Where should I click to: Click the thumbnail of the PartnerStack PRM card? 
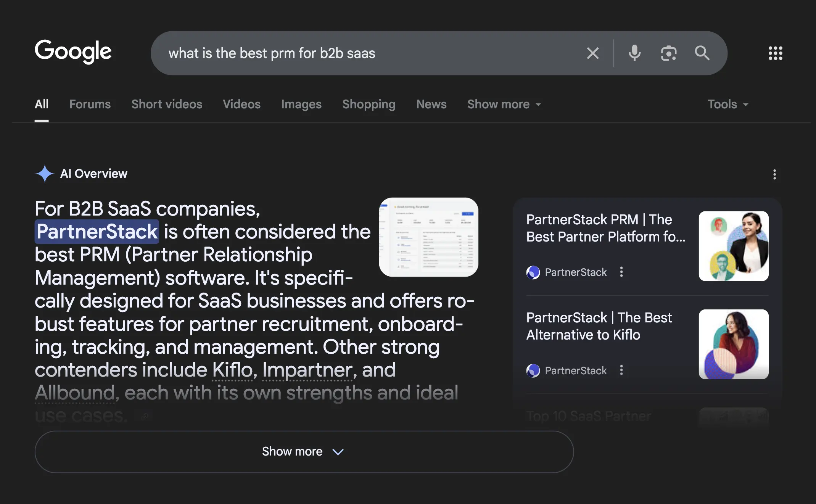coord(734,246)
